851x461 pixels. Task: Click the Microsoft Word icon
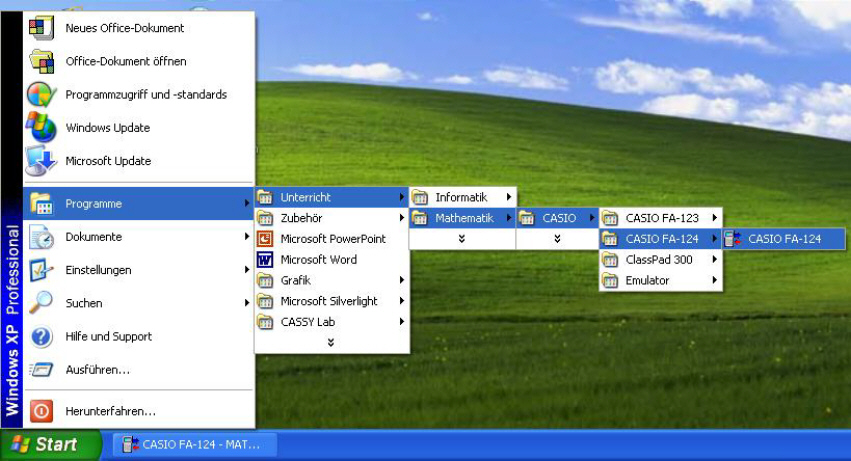coord(265,260)
